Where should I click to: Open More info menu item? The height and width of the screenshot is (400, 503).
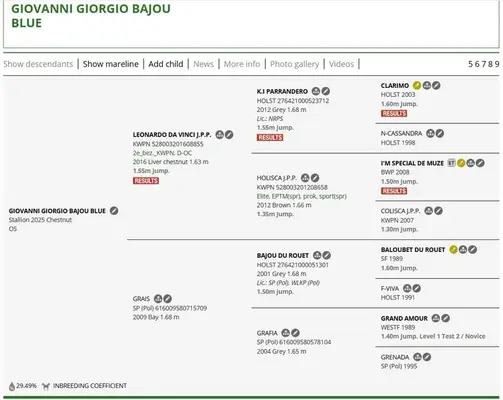coord(242,64)
